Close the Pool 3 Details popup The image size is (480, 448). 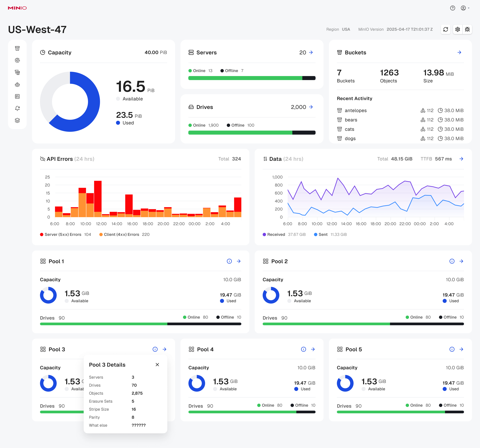[x=157, y=365]
